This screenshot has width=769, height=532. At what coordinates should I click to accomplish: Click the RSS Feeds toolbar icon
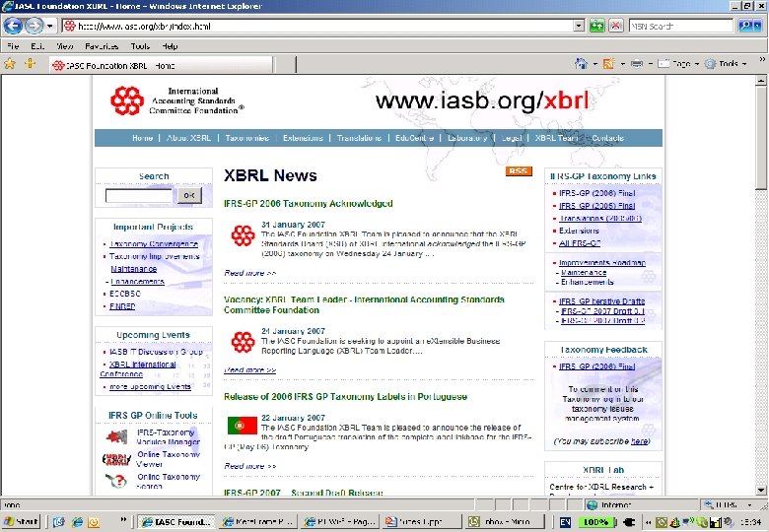(608, 64)
